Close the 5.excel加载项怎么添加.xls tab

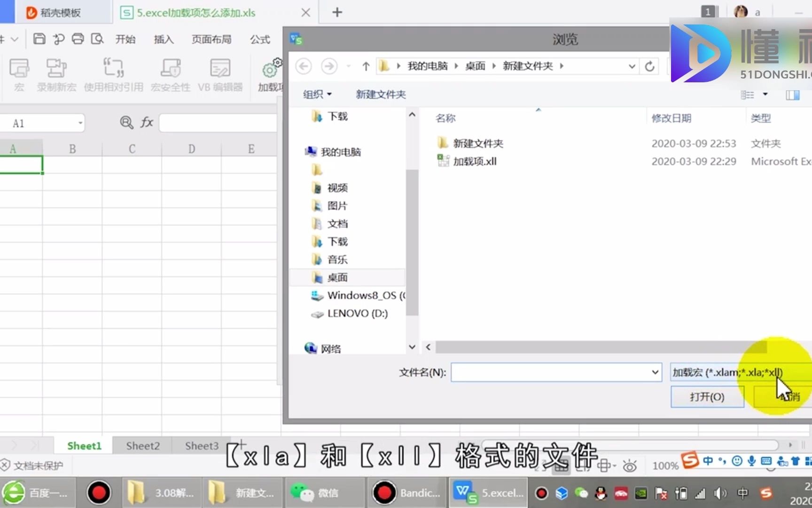tap(305, 13)
